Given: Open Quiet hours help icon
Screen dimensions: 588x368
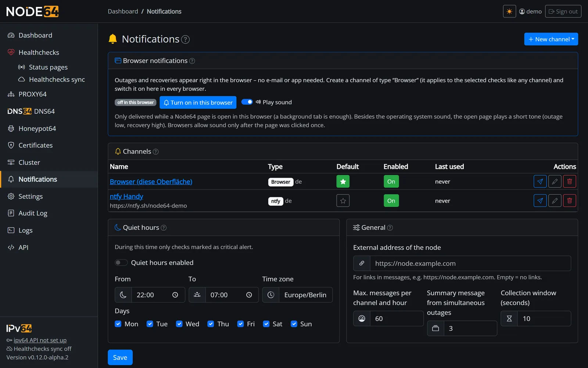Looking at the screenshot, I should [x=164, y=228].
